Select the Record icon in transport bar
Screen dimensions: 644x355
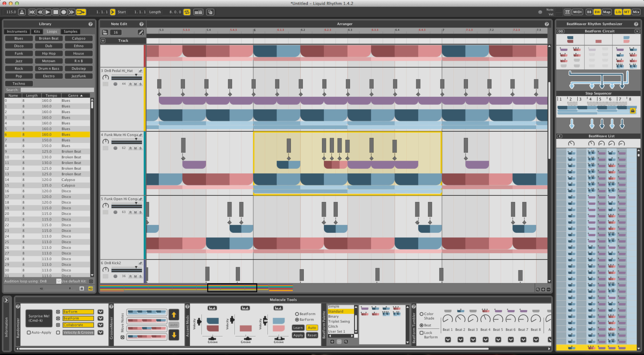(64, 12)
